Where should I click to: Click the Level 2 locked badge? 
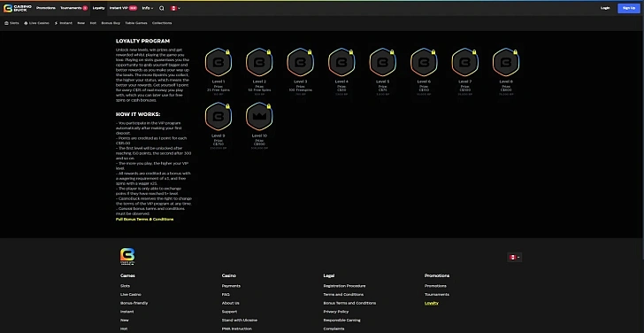click(x=259, y=62)
